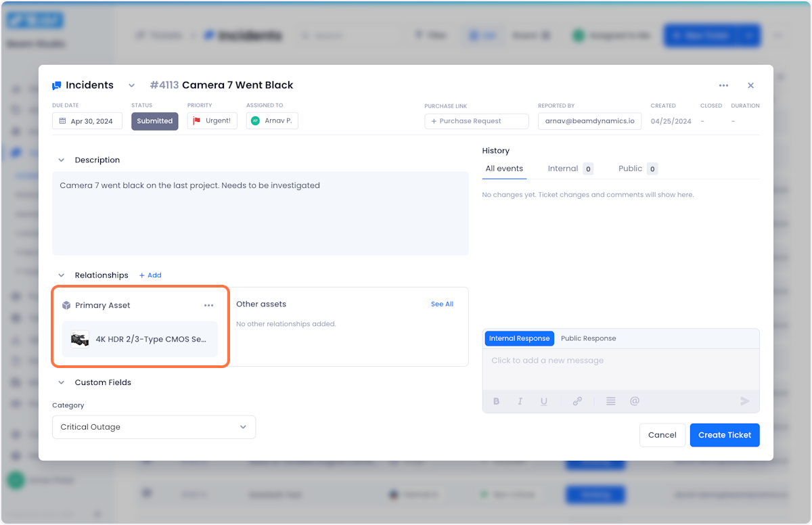
Task: Open the Assigned To Arnav P. selector
Action: [272, 121]
